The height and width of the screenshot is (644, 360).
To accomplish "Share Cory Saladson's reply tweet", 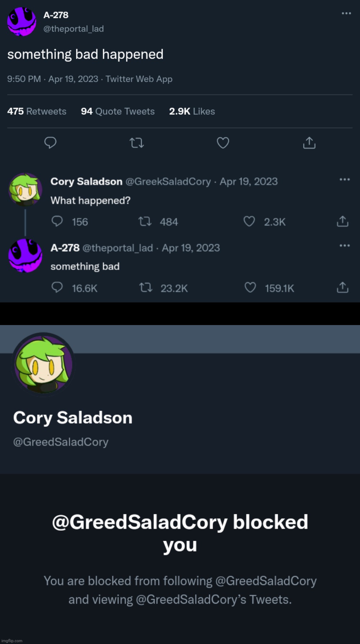I will (342, 221).
